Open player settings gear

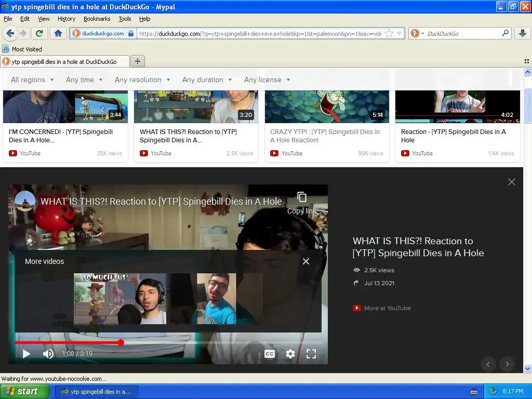(x=290, y=354)
